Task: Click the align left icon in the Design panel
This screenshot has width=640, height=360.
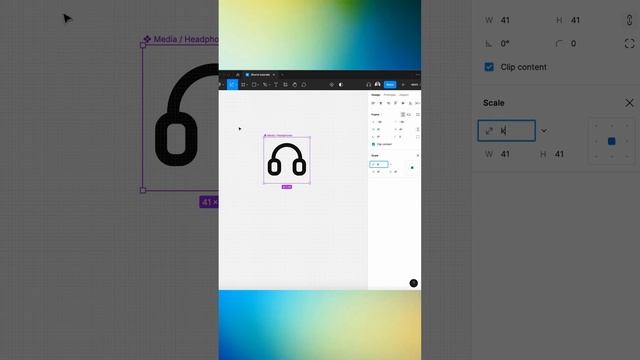Action: pos(373,103)
